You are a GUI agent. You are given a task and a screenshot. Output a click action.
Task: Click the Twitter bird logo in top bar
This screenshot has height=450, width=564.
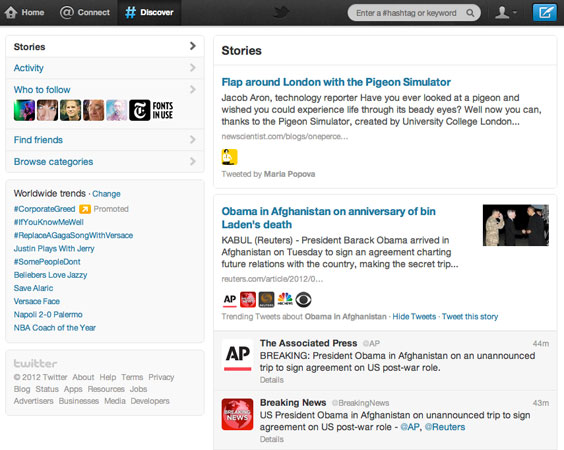[282, 13]
